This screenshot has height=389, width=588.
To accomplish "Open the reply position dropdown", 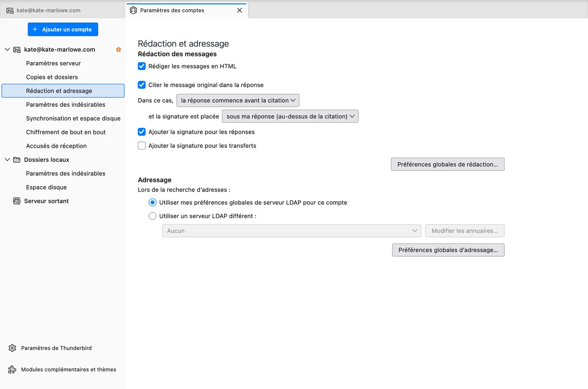I will click(238, 100).
